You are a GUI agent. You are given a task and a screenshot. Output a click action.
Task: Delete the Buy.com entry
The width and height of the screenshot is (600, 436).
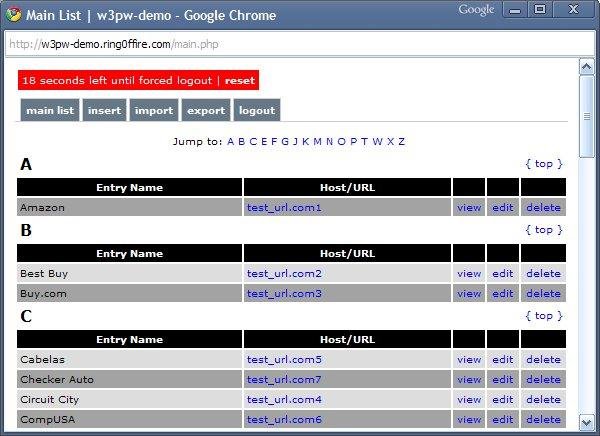click(543, 294)
